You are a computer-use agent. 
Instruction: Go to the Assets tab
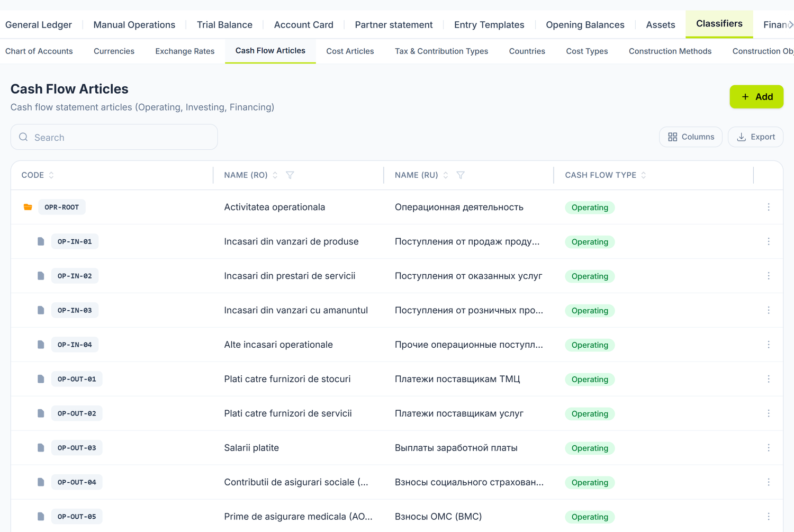coord(661,25)
